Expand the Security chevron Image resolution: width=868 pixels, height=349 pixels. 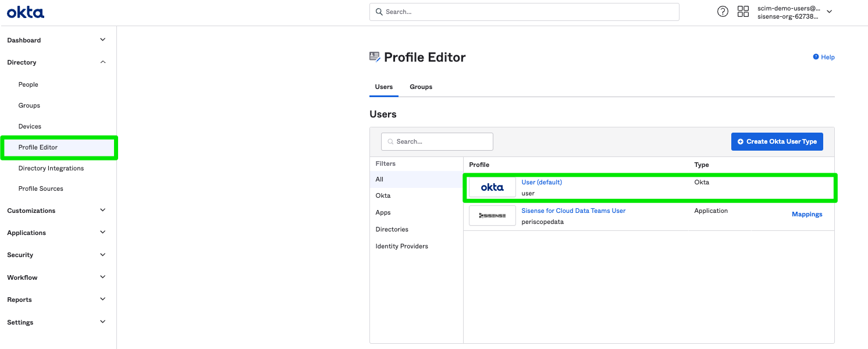coord(103,254)
